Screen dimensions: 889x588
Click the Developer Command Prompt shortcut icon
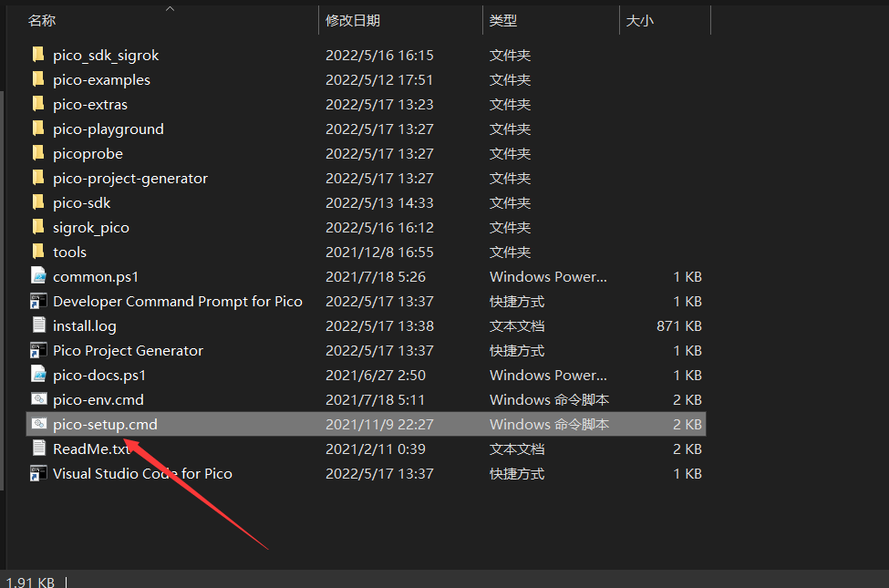38,301
